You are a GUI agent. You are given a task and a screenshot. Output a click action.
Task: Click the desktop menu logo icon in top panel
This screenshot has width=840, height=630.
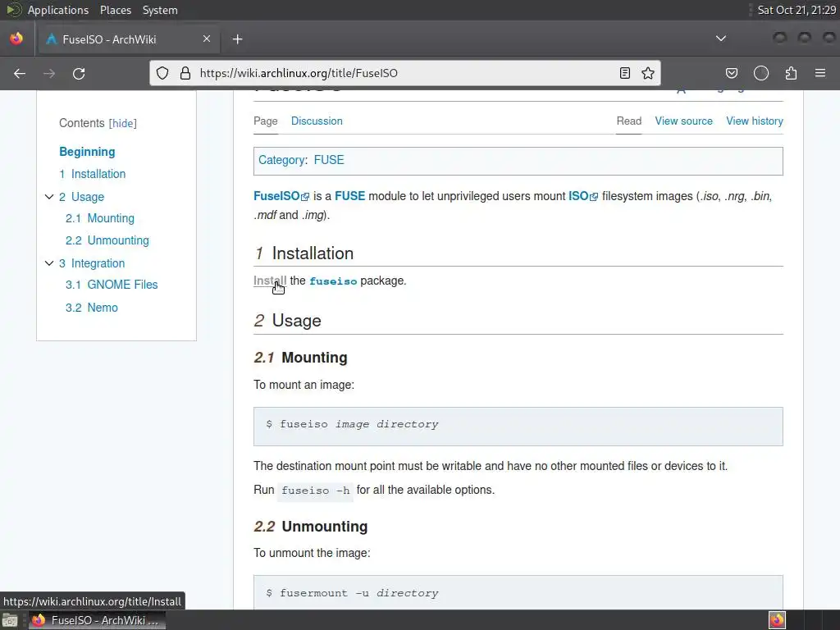(x=13, y=10)
